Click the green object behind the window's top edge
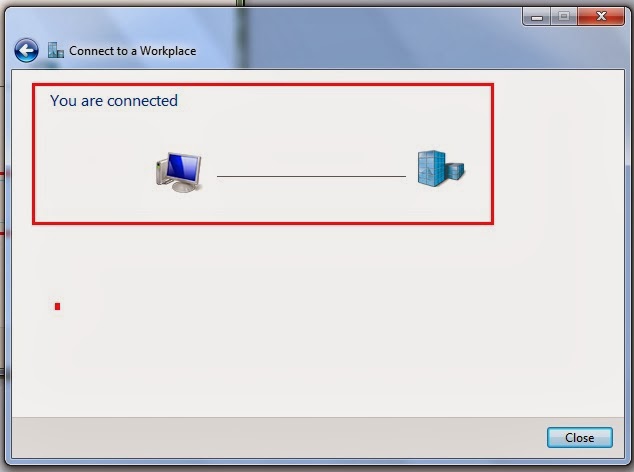Viewport: 634px width, 472px height. (x=240, y=3)
